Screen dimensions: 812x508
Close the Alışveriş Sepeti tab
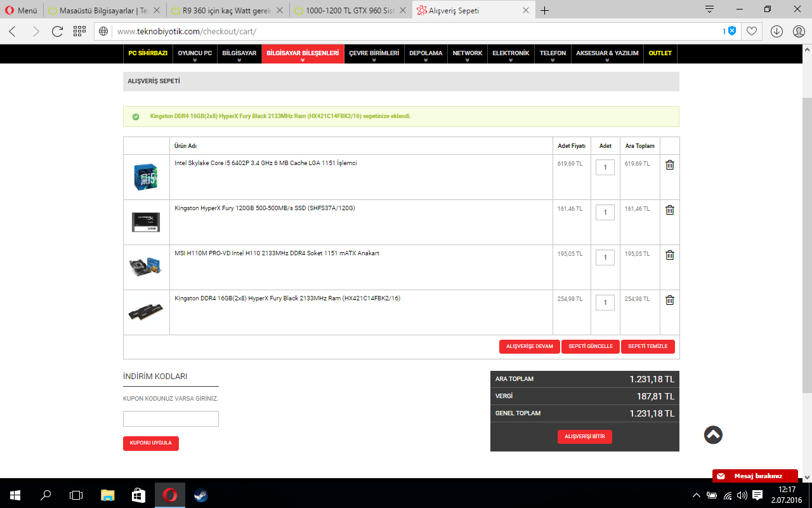click(x=525, y=11)
